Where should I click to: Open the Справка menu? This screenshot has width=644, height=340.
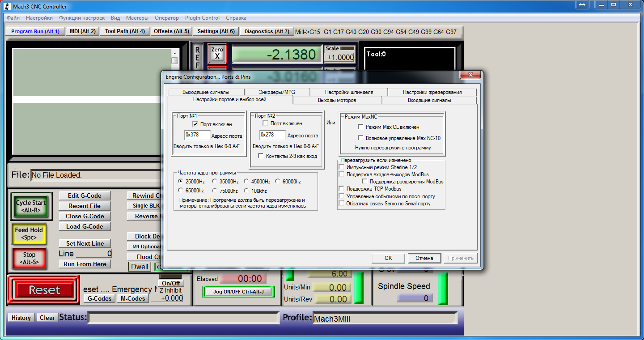pos(236,18)
